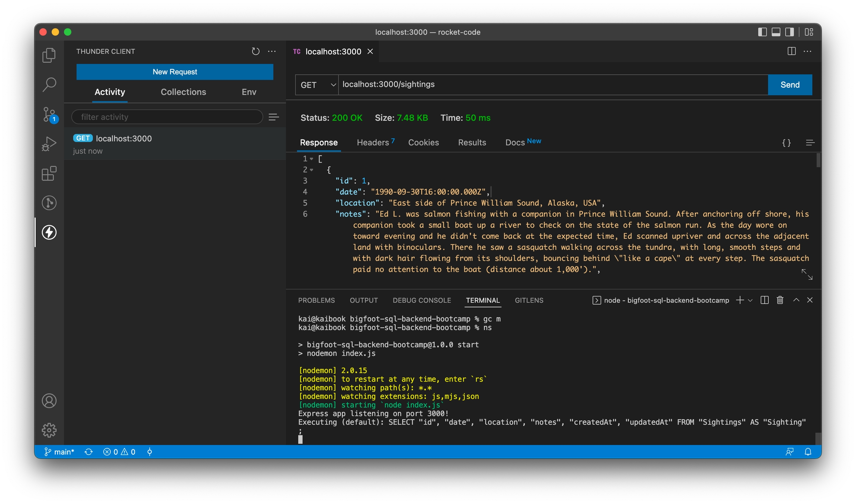Viewport: 856px width, 504px height.
Task: Open the Accounts icon
Action: 49,401
